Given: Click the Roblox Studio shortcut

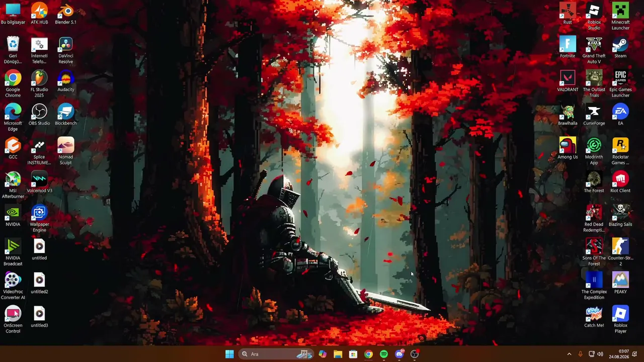Looking at the screenshot, I should tap(594, 17).
